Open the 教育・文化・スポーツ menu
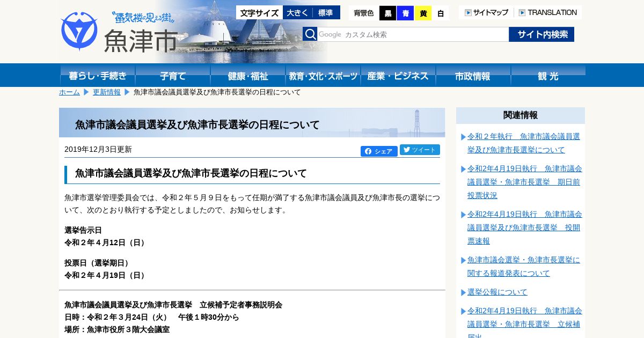 (323, 75)
